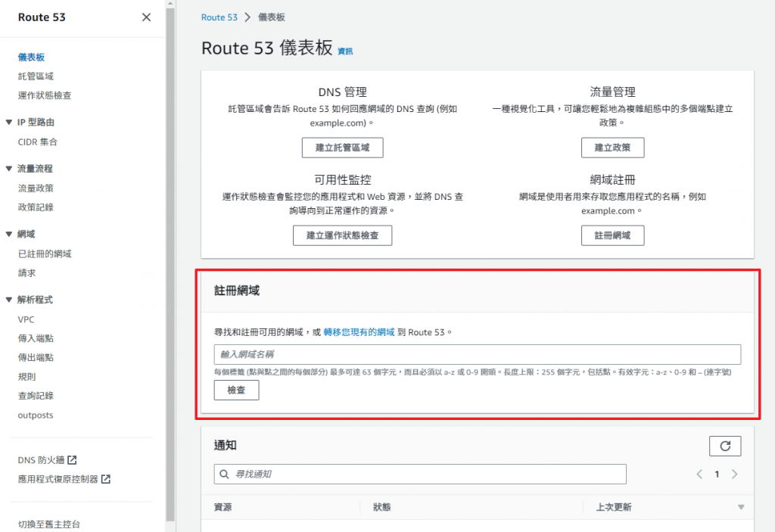Open 應用程式復原控制器 link
Screen dimensions: 775x532
58,479
